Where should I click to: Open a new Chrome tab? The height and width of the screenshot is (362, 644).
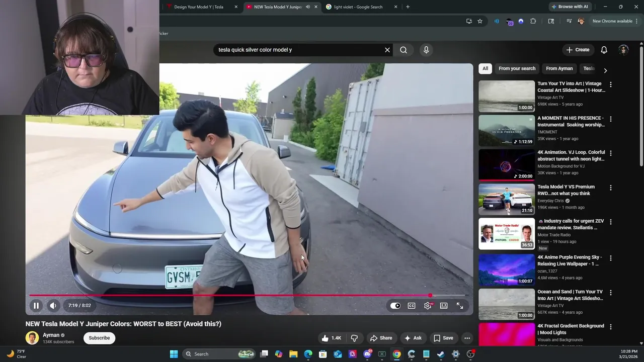408,7
